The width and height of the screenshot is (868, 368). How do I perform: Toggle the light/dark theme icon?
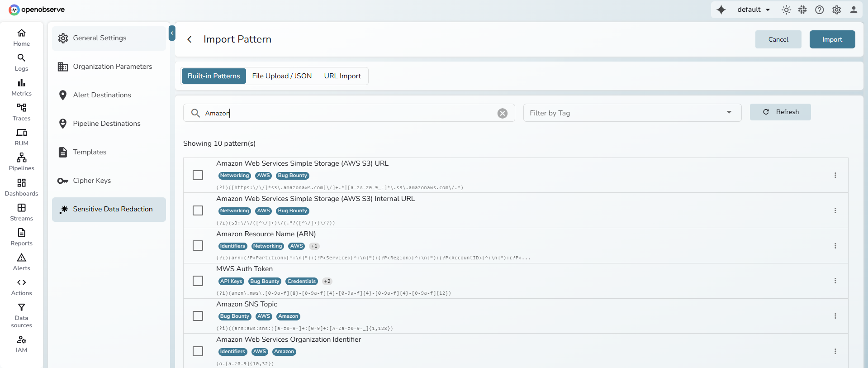[x=786, y=10]
